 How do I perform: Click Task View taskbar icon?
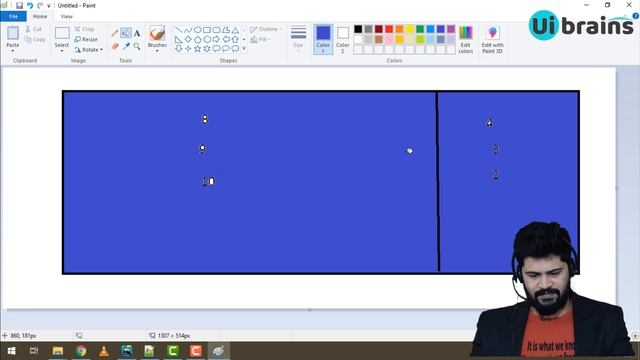34,351
